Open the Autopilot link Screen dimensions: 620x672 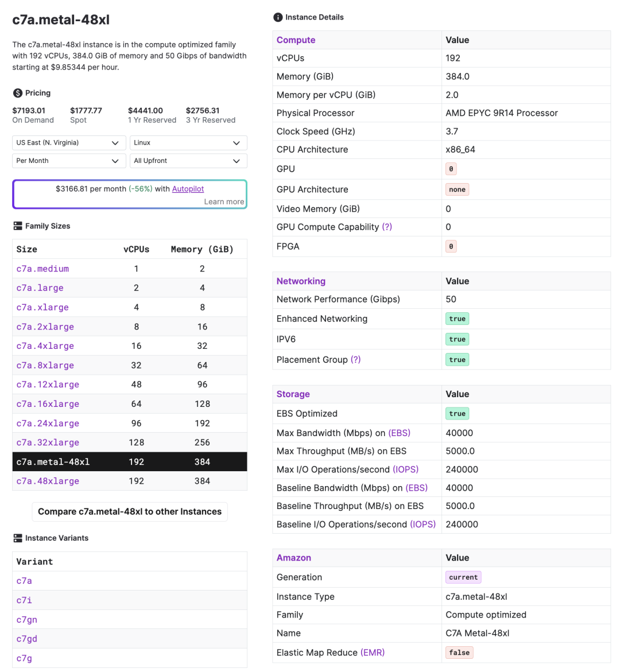[188, 189]
